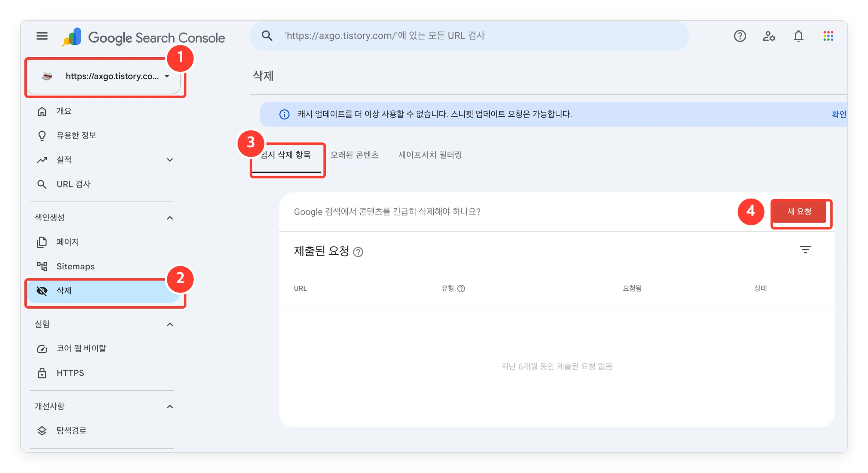Click the URL column header
868x473 pixels.
(300, 288)
